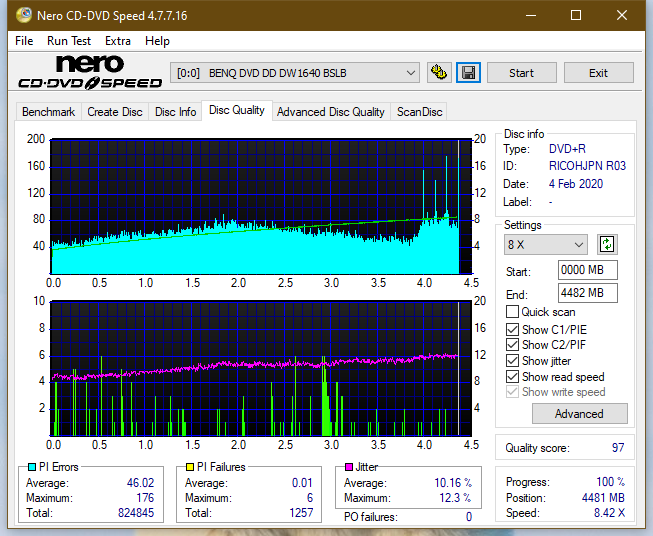Click PI Errors average 46.02

[140, 483]
